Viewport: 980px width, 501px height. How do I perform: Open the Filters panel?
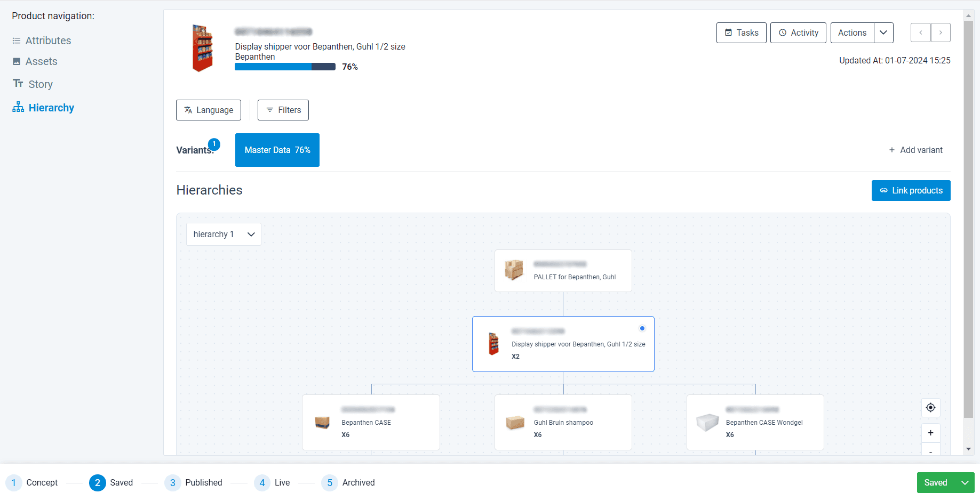click(283, 110)
